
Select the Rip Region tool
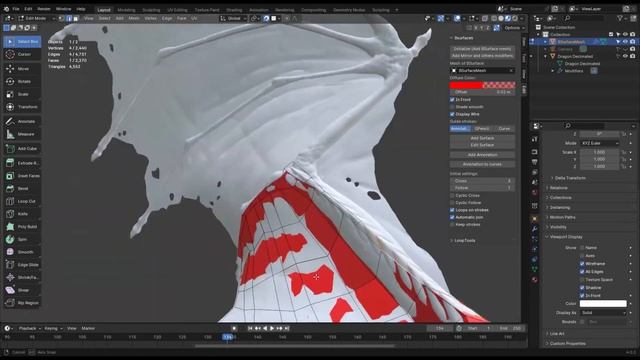[22, 303]
